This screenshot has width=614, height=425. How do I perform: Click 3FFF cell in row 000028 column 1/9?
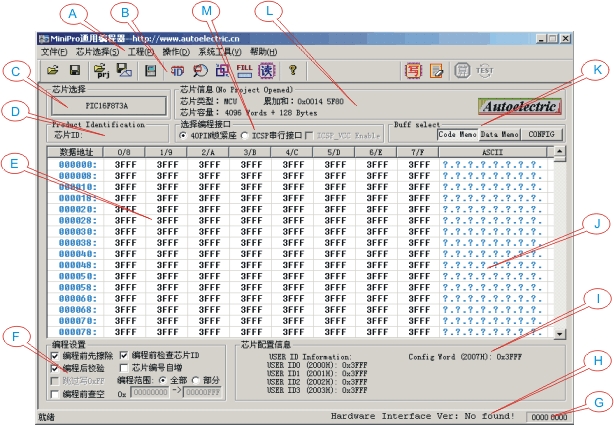click(x=168, y=221)
